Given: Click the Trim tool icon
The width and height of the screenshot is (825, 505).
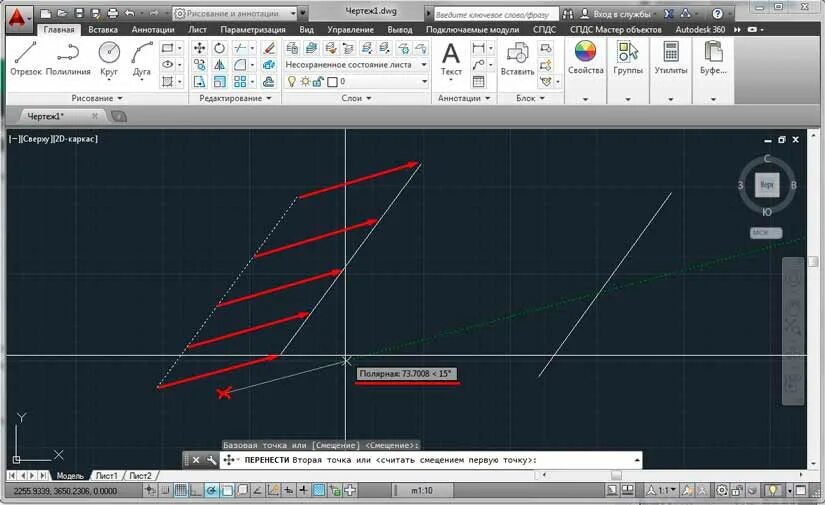Looking at the screenshot, I should 240,48.
